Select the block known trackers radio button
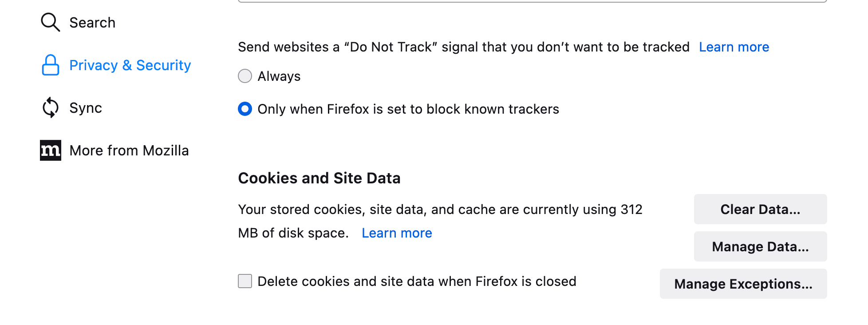Screen dimensions: 868x325 245,109
